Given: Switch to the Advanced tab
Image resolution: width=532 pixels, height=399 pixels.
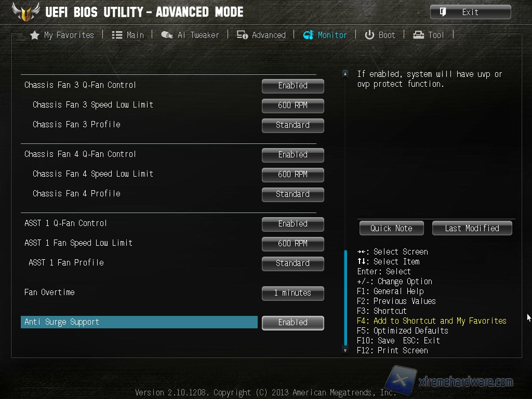Looking at the screenshot, I should 261,35.
